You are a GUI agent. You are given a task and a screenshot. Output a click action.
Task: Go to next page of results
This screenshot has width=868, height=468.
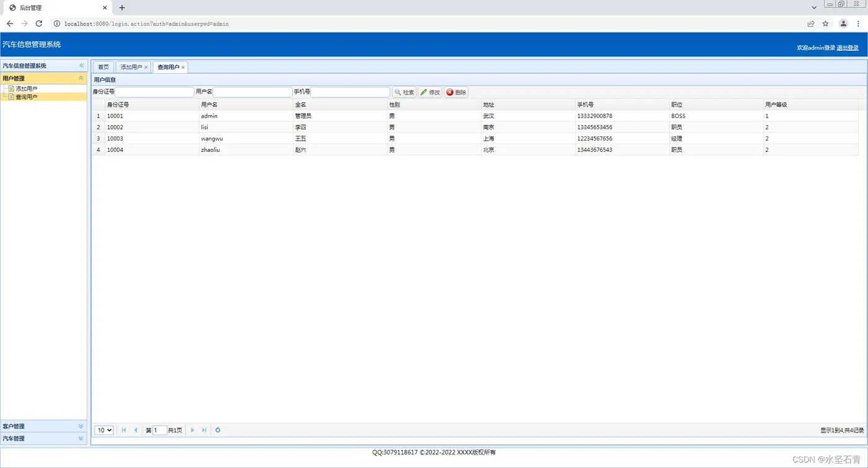(x=192, y=430)
